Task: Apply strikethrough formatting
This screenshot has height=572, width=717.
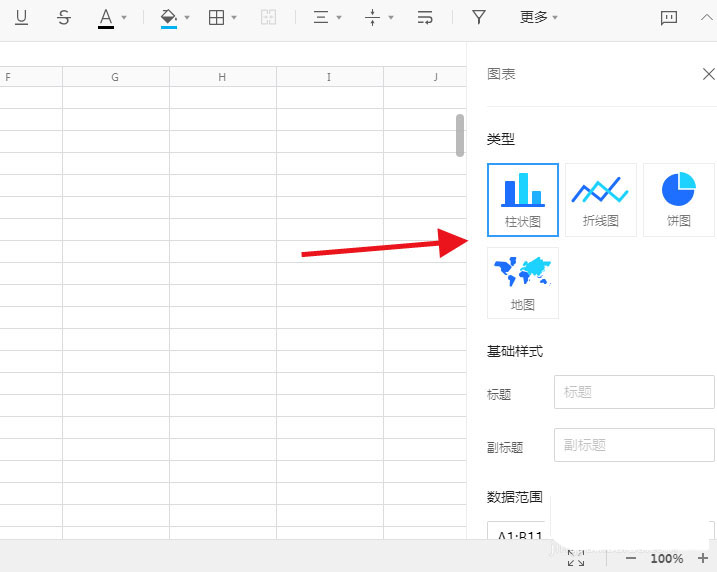Action: (64, 18)
